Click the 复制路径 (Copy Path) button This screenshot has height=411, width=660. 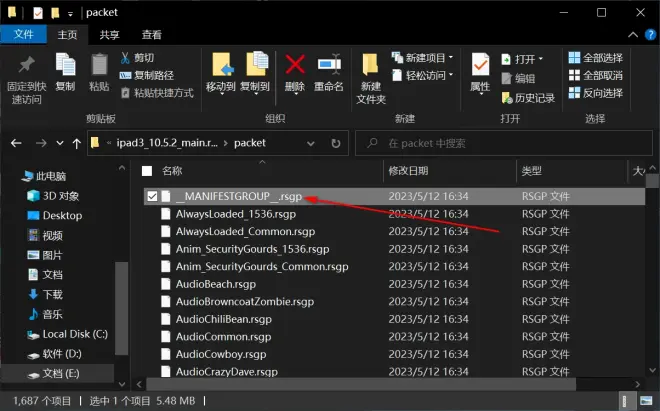(147, 75)
